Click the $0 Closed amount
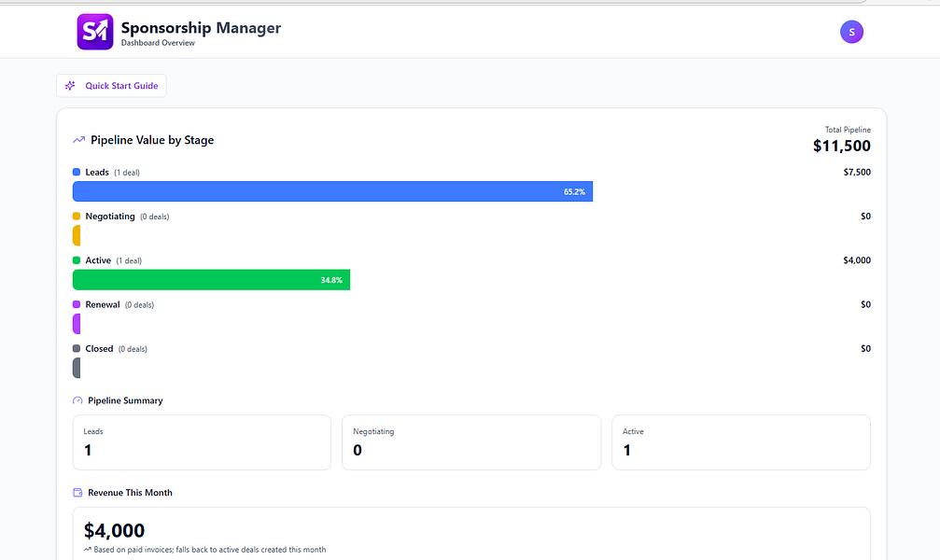This screenshot has height=560, width=940. click(865, 348)
